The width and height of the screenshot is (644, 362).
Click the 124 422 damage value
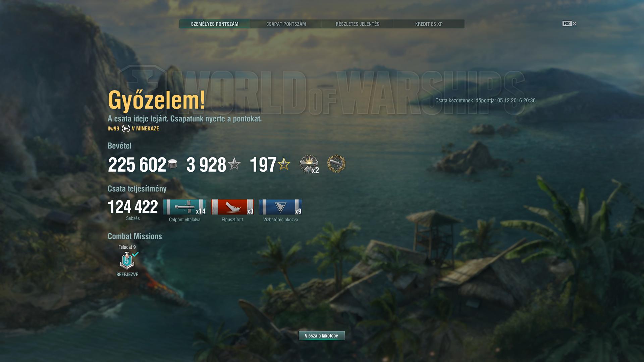133,206
